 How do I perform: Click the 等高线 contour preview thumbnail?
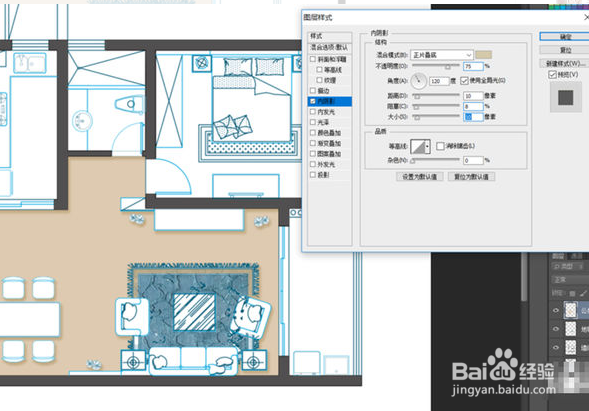coord(418,146)
